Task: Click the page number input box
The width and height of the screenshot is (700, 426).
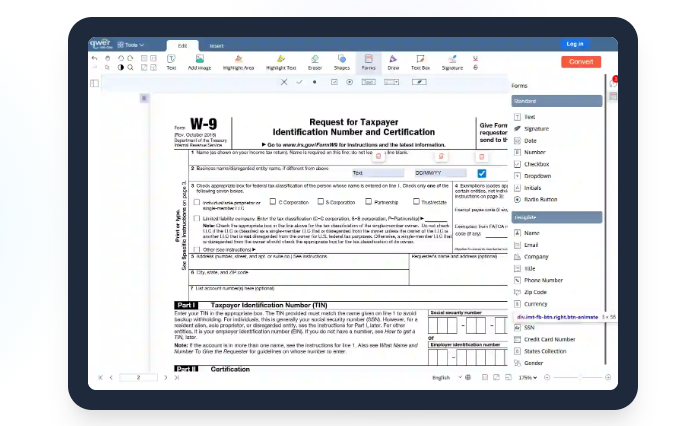Action: tap(138, 377)
